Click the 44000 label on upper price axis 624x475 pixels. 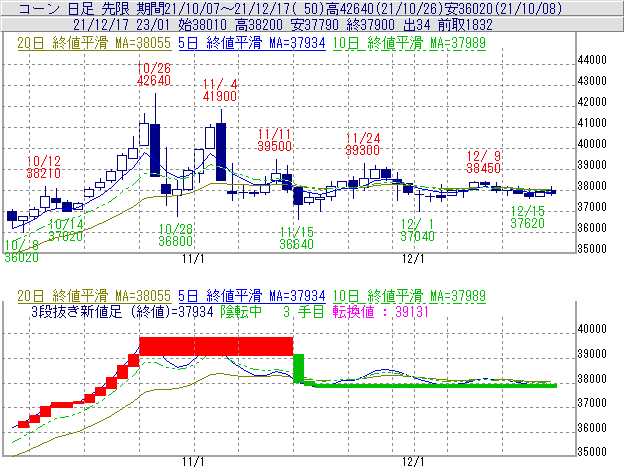click(592, 60)
